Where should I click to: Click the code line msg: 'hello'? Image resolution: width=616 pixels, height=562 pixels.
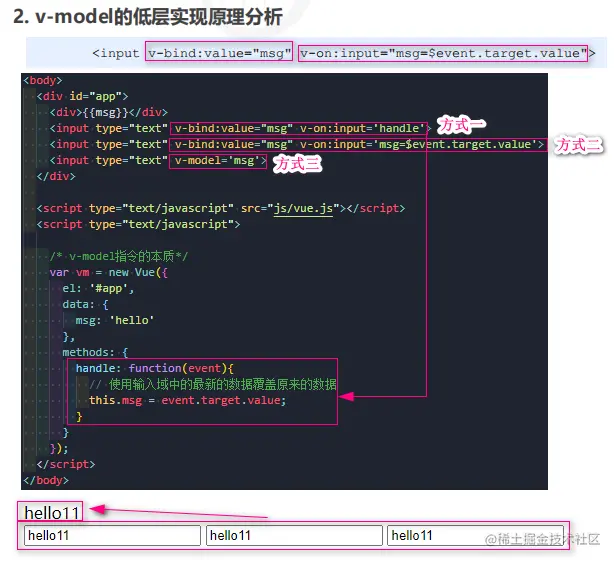[x=115, y=320]
